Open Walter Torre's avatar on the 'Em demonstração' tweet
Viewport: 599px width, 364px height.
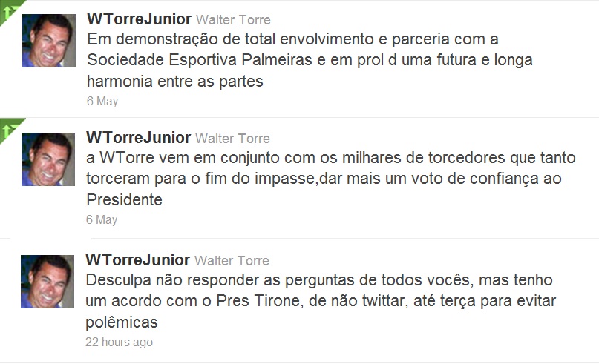click(48, 41)
